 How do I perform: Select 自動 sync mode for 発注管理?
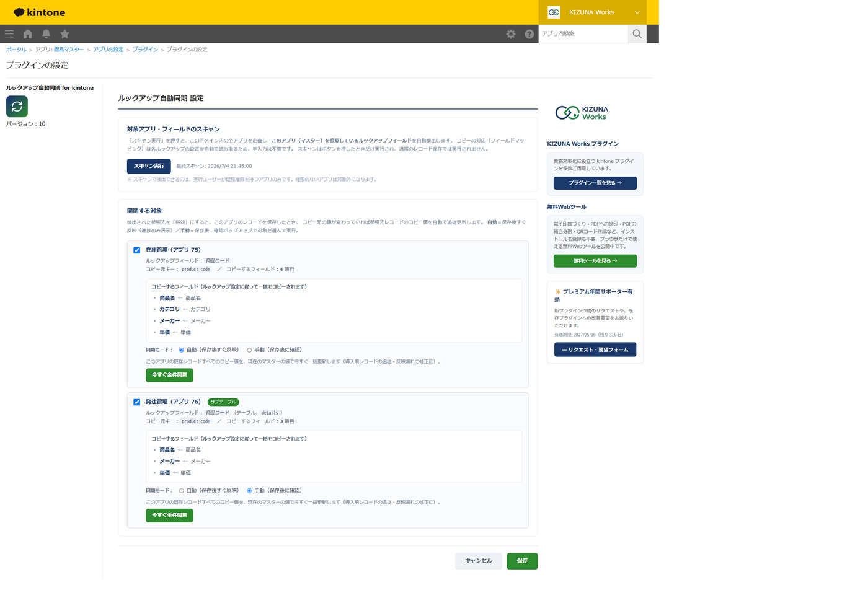pos(181,491)
